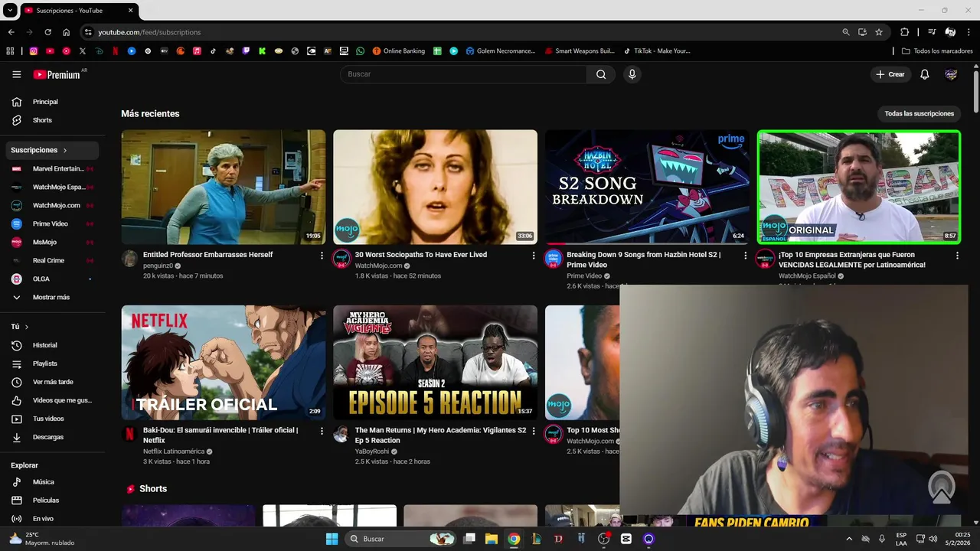Open En vivo under Explorar
This screenshot has height=551, width=980.
[53, 519]
